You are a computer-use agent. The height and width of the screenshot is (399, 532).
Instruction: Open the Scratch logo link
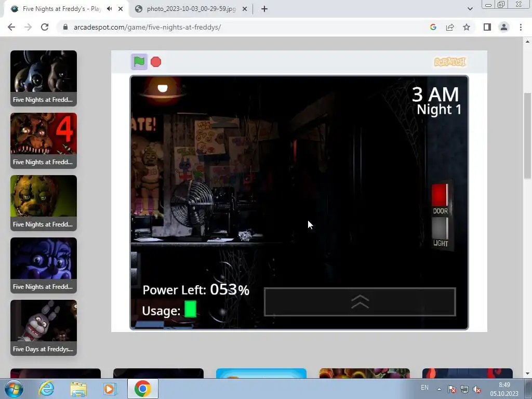pyautogui.click(x=450, y=62)
